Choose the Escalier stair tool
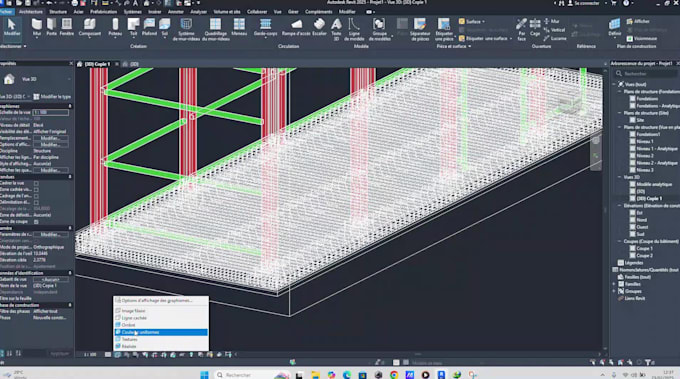The width and height of the screenshot is (680, 379). [x=319, y=27]
